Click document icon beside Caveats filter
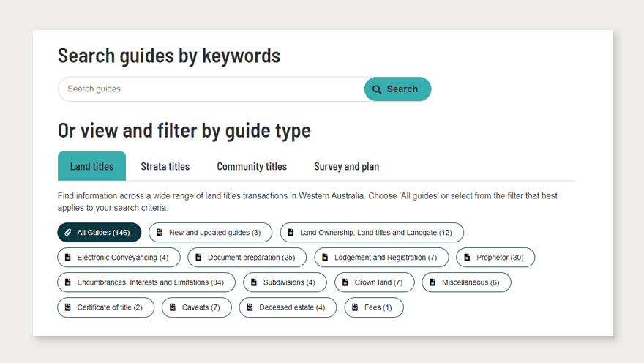Image resolution: width=644 pixels, height=363 pixels. tap(173, 307)
